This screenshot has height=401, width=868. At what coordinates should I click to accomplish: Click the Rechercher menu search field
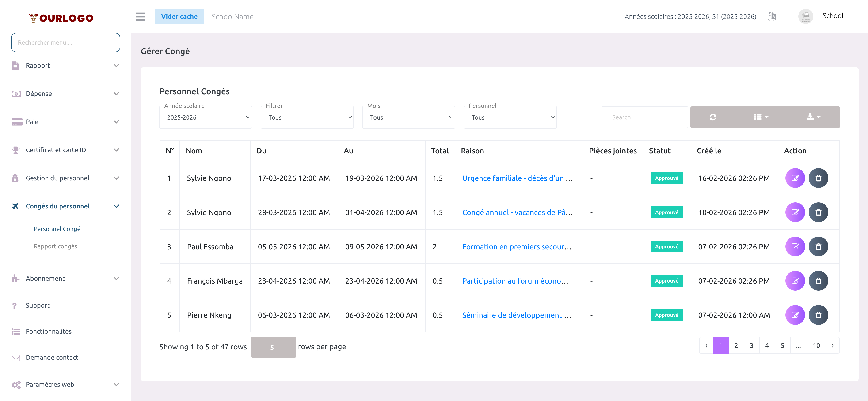point(65,42)
